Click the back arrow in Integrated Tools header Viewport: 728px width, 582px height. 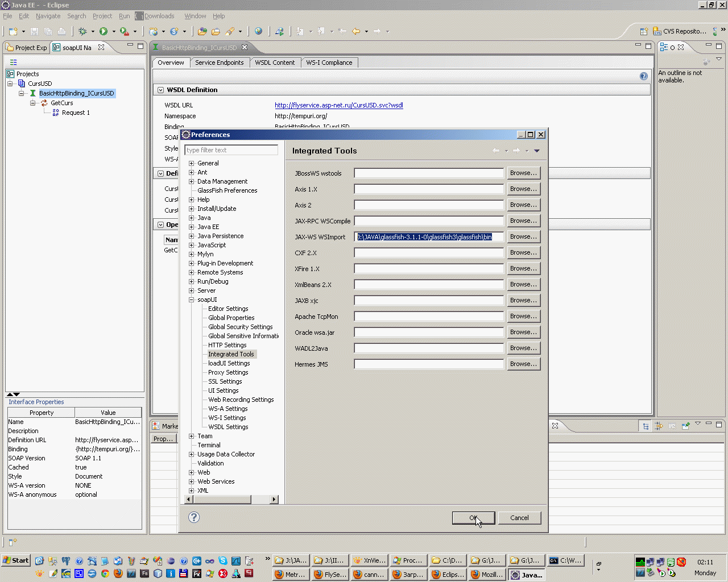496,151
